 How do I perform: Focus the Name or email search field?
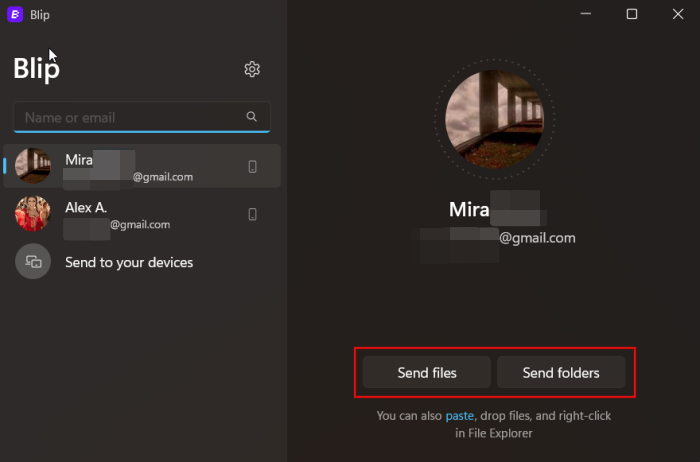pos(142,117)
